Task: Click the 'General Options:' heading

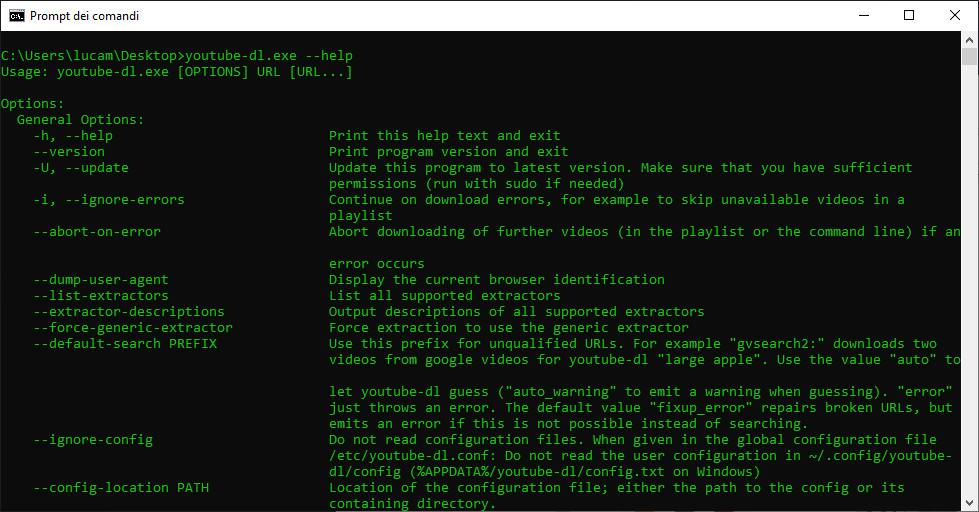Action: click(x=81, y=119)
